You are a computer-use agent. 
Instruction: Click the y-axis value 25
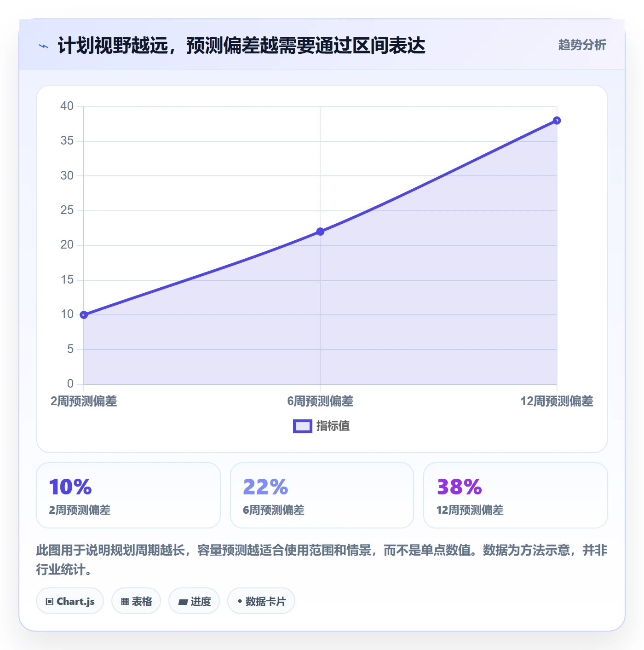tap(67, 210)
